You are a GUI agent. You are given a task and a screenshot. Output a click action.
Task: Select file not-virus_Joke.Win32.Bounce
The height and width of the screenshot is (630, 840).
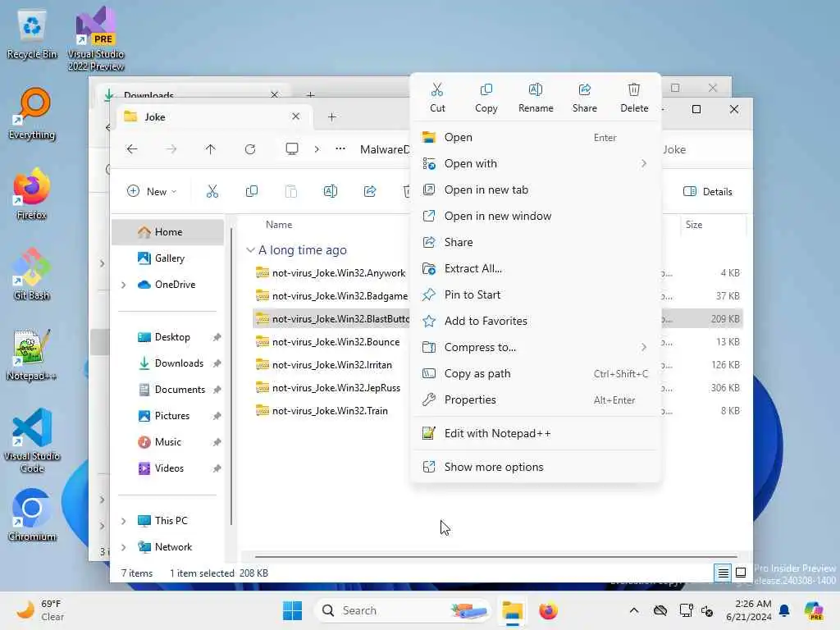[336, 342]
